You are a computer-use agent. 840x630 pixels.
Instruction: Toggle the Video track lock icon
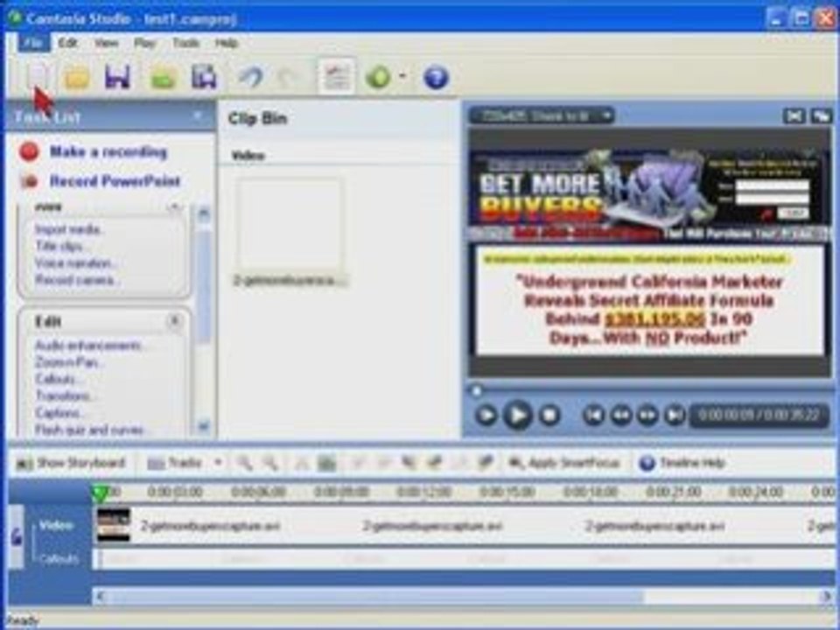click(x=17, y=536)
